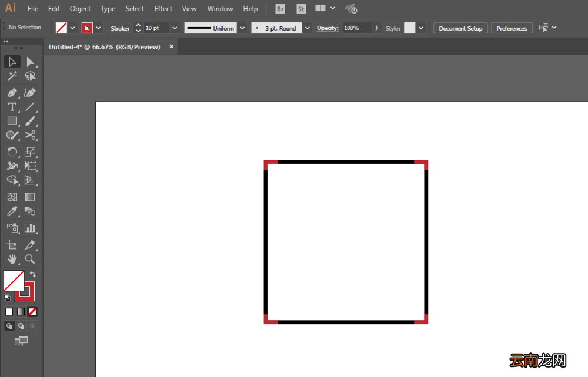Swap fill and stroke colors
This screenshot has width=588, height=377.
(x=32, y=274)
